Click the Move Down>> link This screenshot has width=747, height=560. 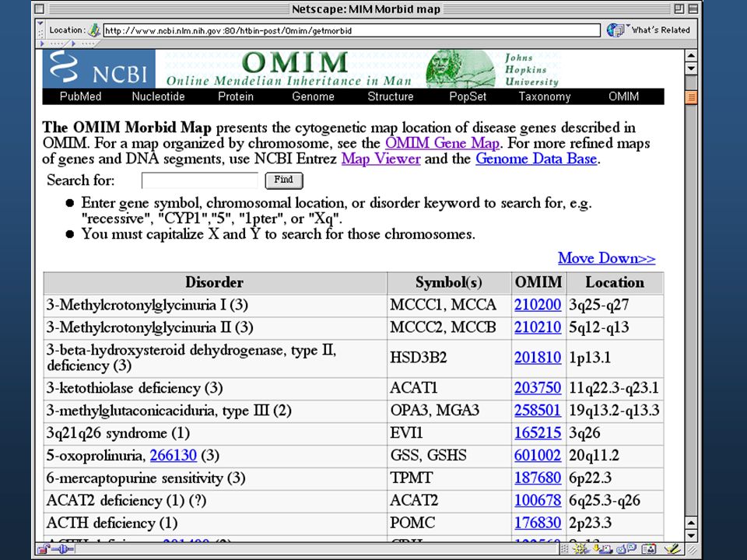coord(606,257)
